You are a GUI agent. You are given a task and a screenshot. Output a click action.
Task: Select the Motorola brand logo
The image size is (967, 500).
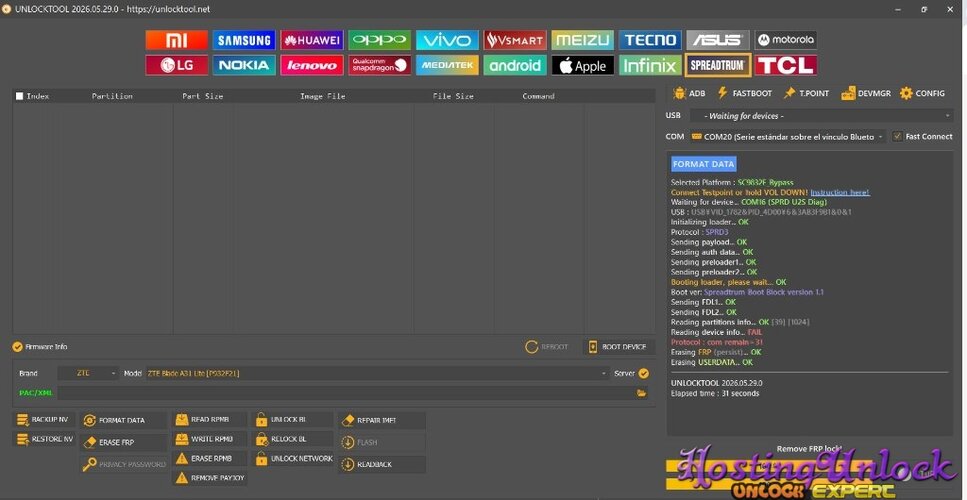point(786,40)
